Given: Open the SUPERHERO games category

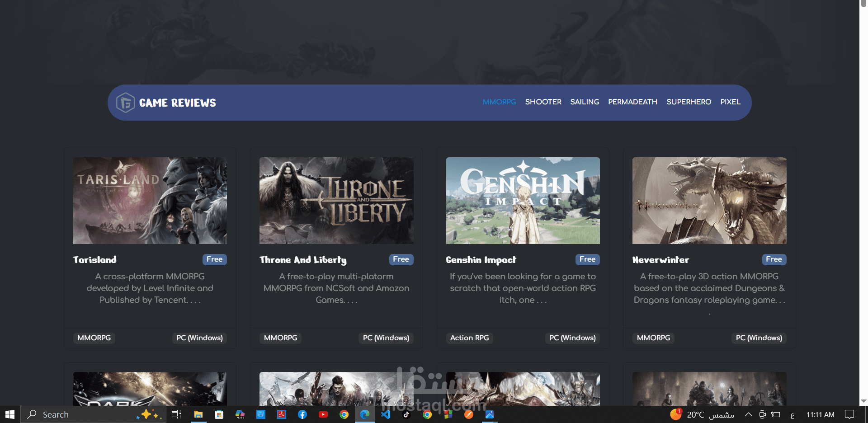Looking at the screenshot, I should [x=689, y=102].
